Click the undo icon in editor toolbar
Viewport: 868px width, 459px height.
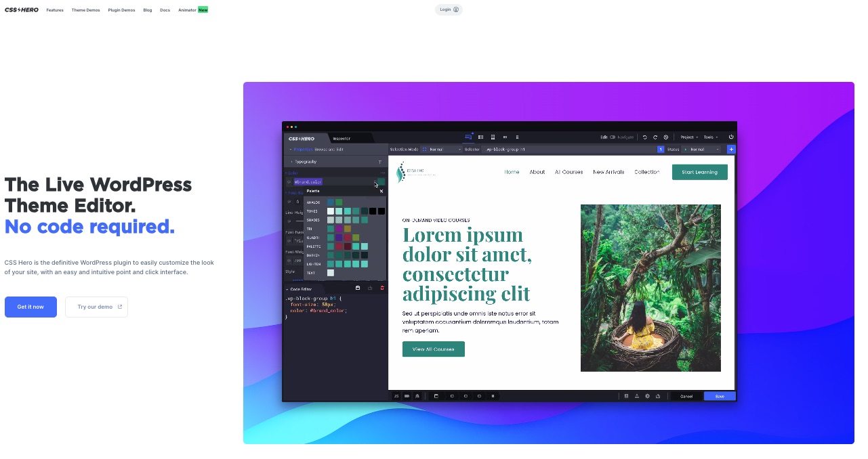tap(645, 137)
